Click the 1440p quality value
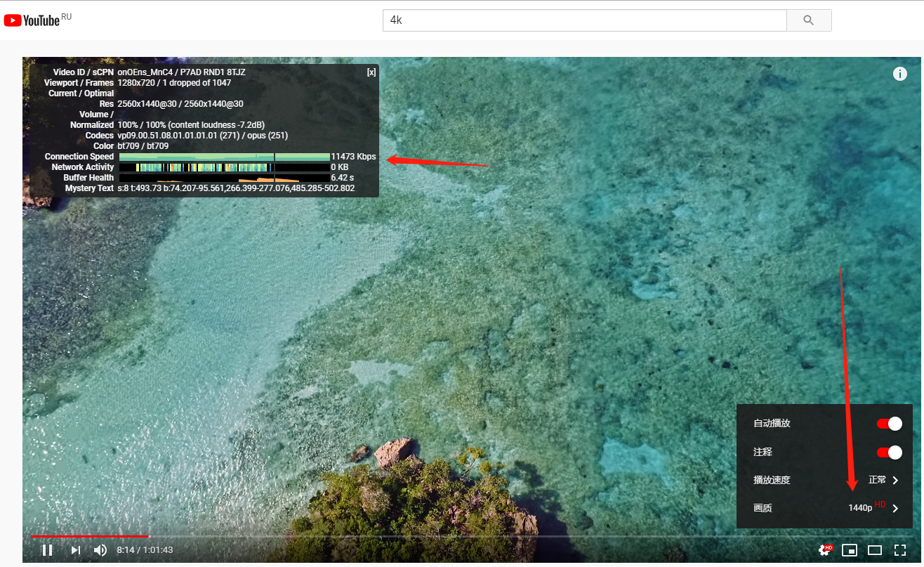This screenshot has height=567, width=924. (860, 508)
